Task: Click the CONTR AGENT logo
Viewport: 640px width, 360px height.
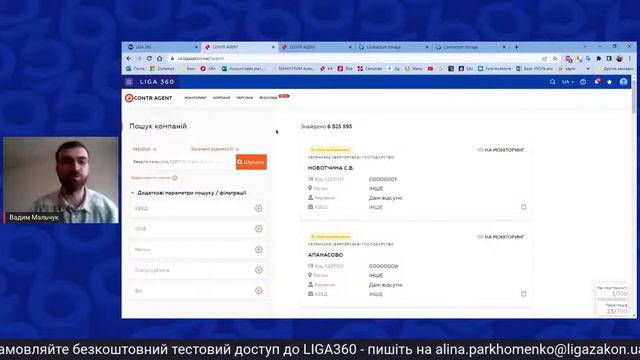Action: coord(149,98)
